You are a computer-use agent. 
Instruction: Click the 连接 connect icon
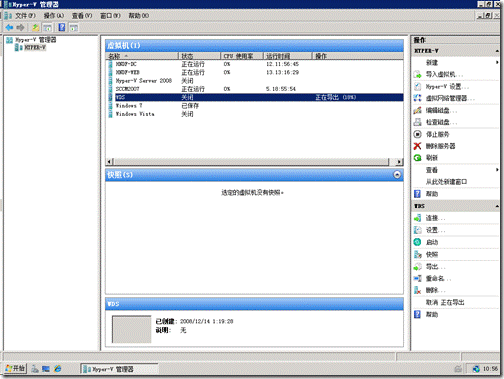pyautogui.click(x=417, y=218)
